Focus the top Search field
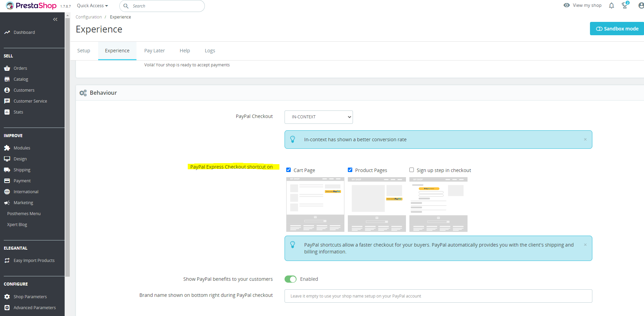644x316 pixels. pyautogui.click(x=162, y=6)
